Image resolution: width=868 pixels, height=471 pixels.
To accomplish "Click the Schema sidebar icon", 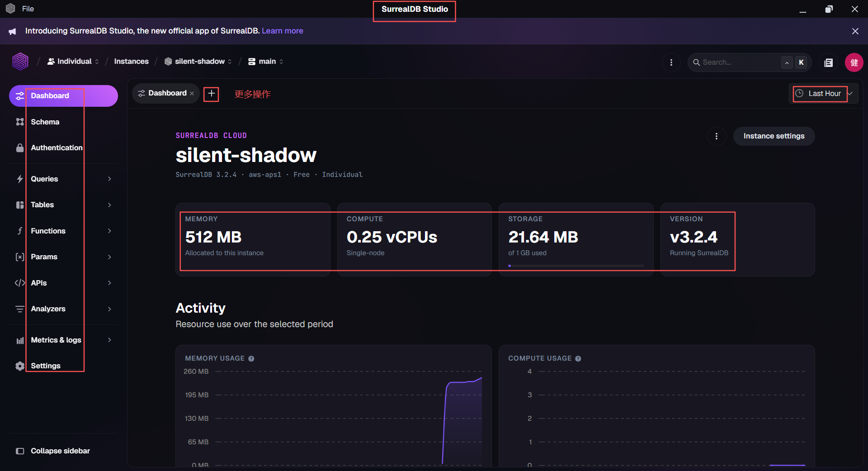I will (20, 122).
